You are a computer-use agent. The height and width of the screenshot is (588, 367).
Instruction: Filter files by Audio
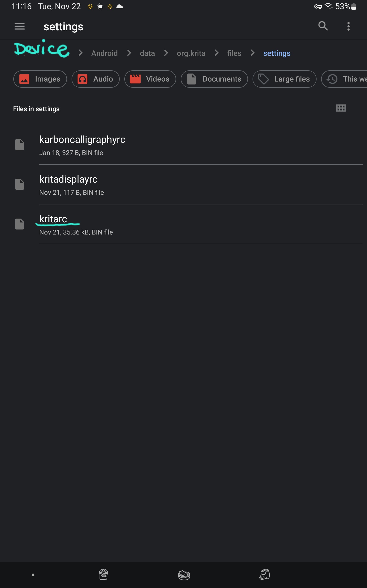point(95,79)
